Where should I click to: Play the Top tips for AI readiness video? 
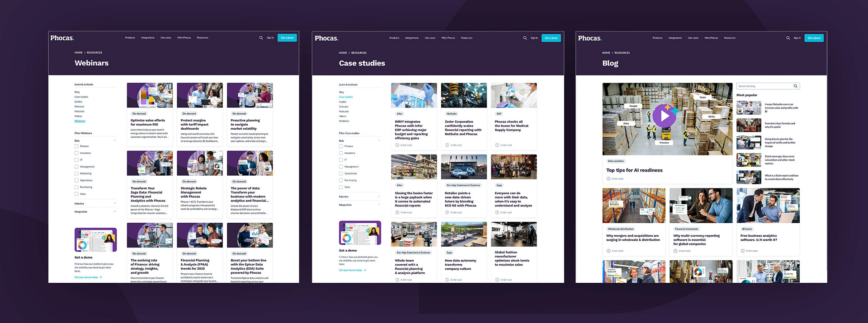tap(664, 116)
